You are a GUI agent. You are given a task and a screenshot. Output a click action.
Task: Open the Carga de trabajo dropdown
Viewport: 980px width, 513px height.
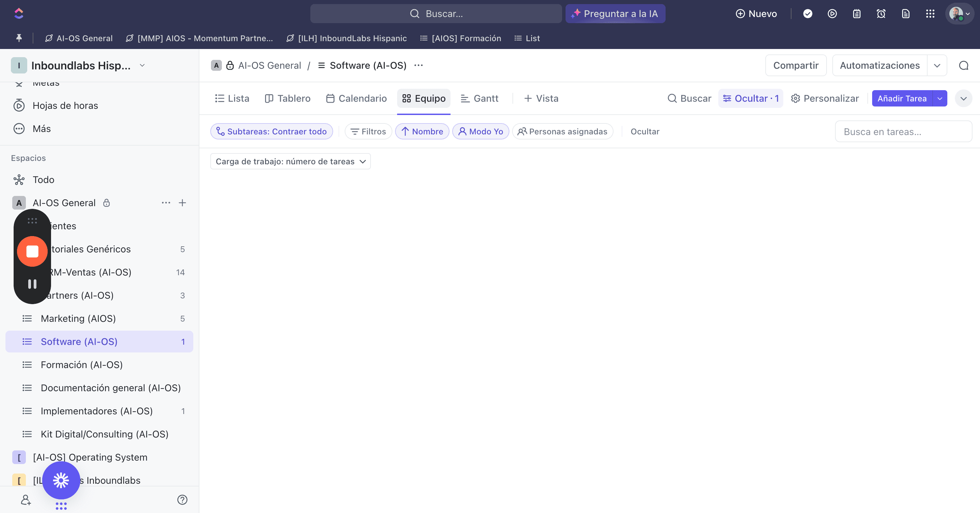[290, 161]
